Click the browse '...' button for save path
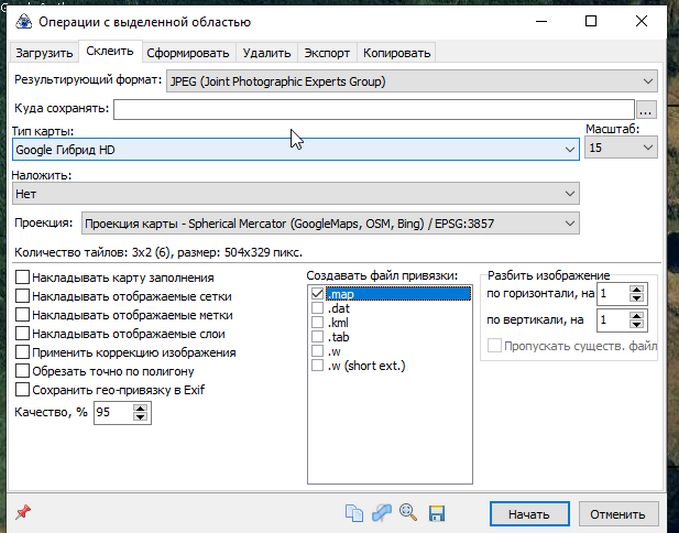This screenshot has height=533, width=679. coord(647,109)
